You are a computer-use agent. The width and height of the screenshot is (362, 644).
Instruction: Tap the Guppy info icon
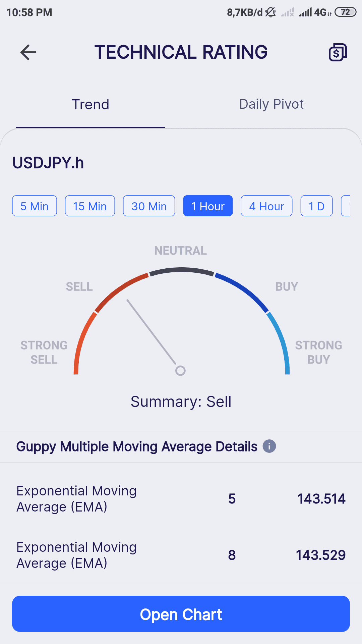click(269, 446)
